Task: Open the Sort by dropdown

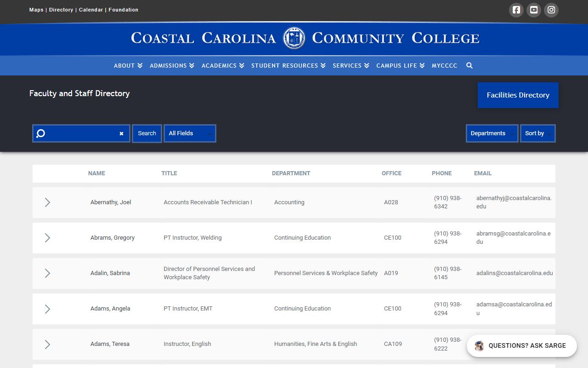Action: tap(538, 133)
